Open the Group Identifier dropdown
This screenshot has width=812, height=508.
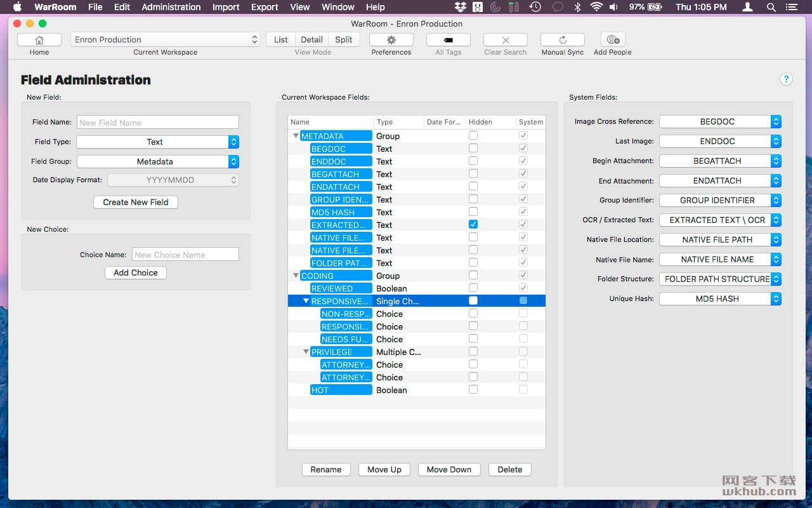coord(720,200)
